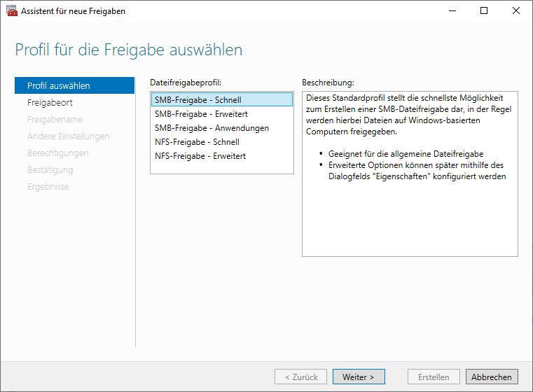Cancel the wizard with Abbrechen
Screen dimensions: 533x392
coord(492,377)
